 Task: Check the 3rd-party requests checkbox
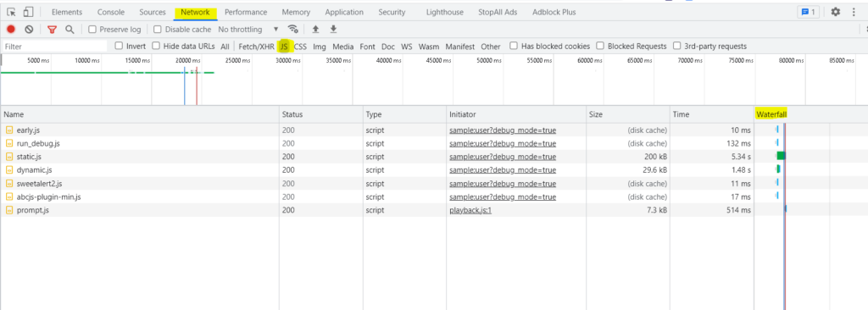[x=676, y=46]
